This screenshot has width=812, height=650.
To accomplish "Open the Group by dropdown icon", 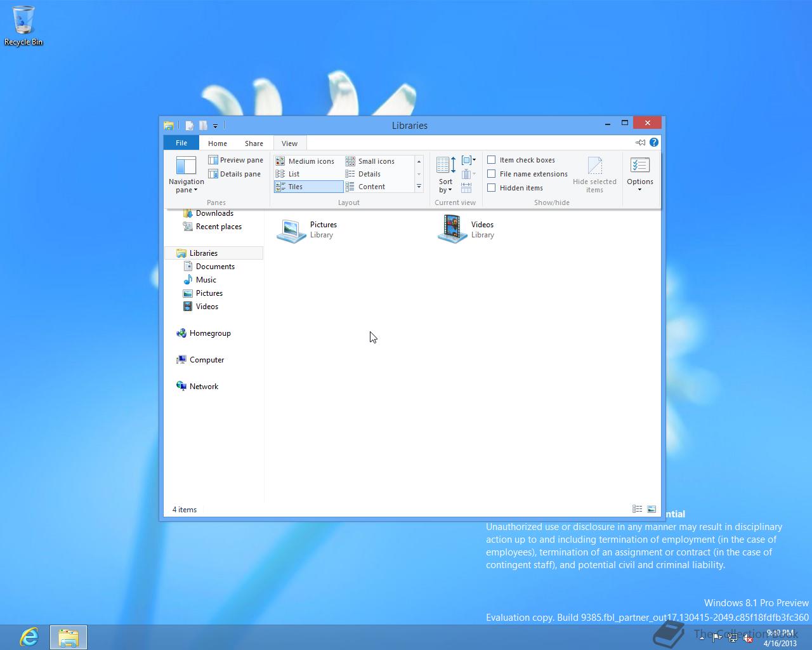I will [x=469, y=160].
